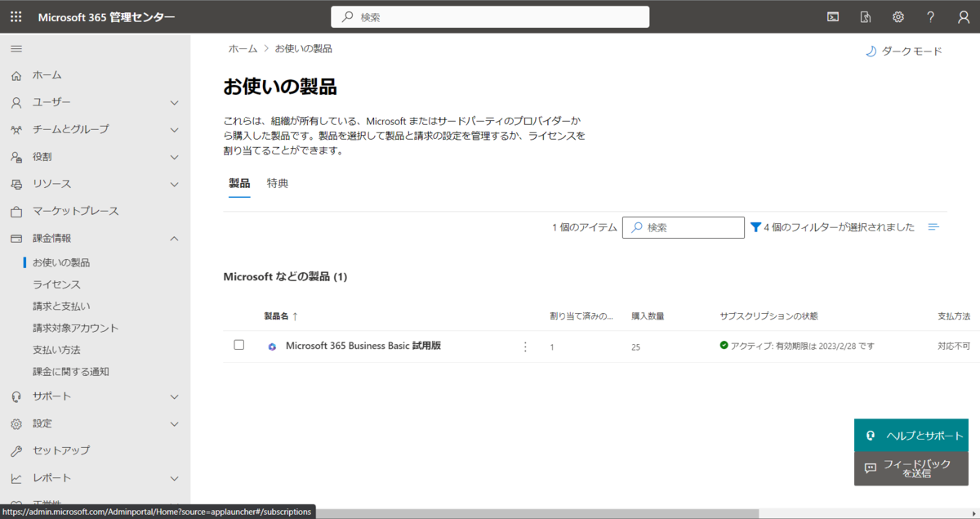Screen dimensions: 980x519
Task: Collapse the 課金情報 chevron
Action: pos(174,238)
